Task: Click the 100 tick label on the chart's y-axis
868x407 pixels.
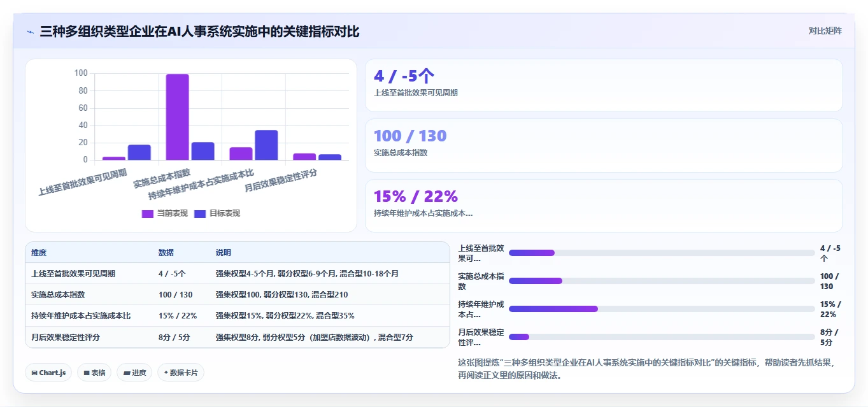Action: pyautogui.click(x=81, y=73)
